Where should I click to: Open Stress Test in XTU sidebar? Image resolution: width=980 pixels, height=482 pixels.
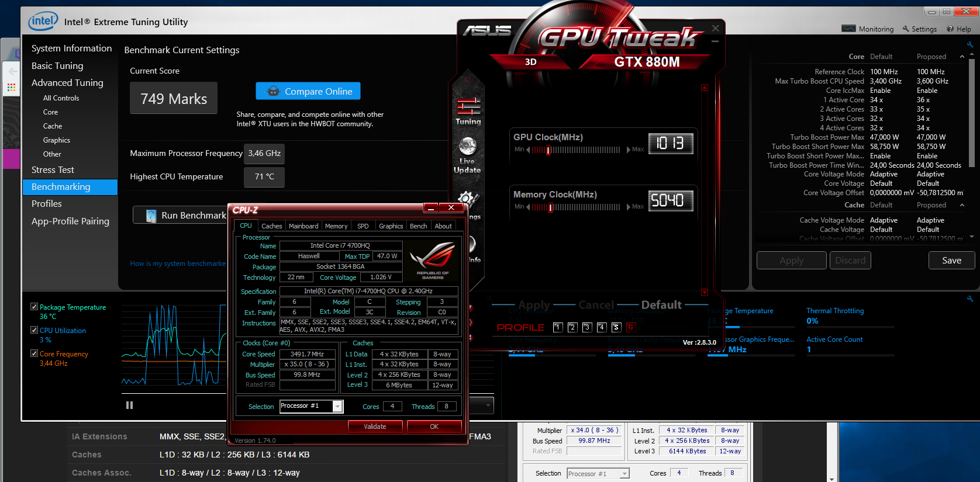click(53, 170)
